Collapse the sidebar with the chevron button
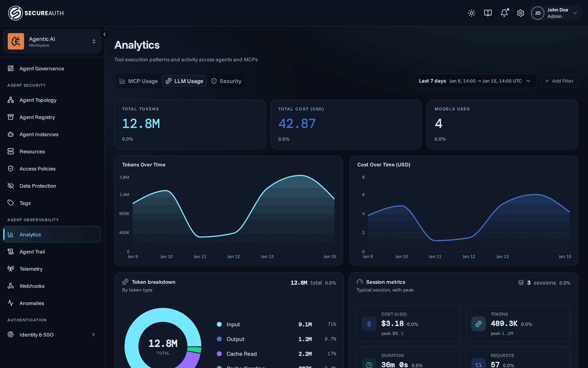Screen dimensions: 588x368 (x=105, y=34)
